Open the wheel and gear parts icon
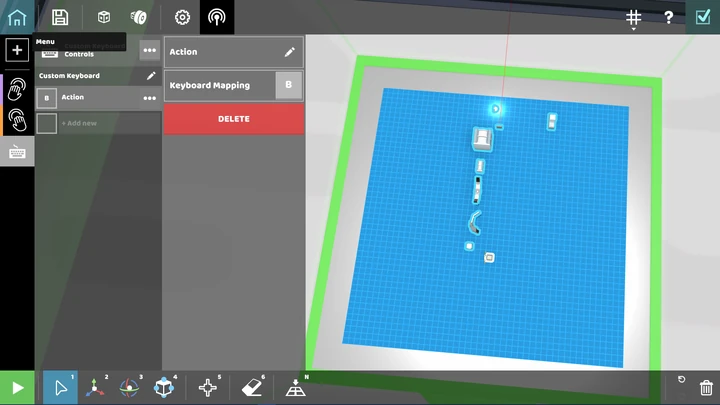The height and width of the screenshot is (405, 720). point(139,17)
